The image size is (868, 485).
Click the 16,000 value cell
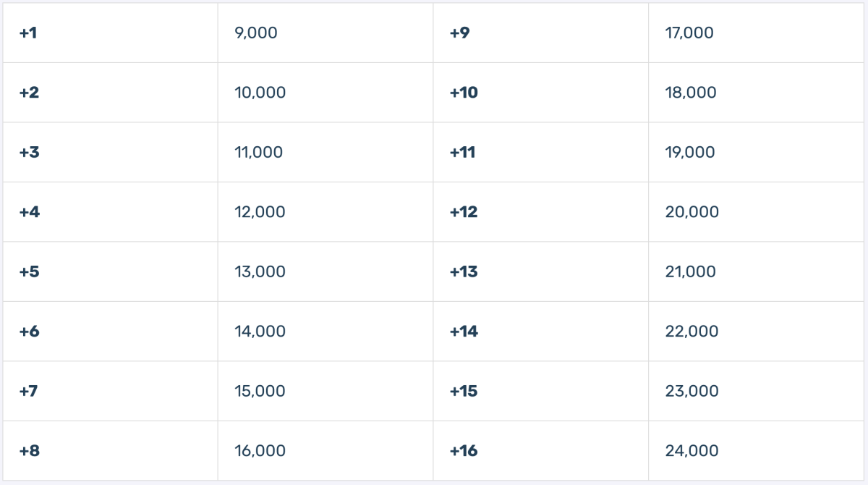[325, 451]
